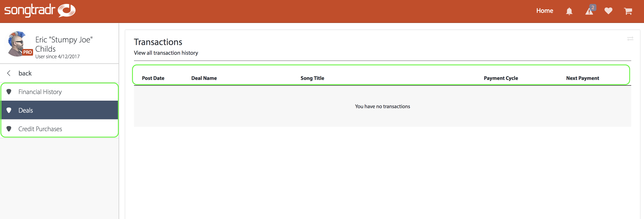Open Credit Purchases menu item
644x219 pixels.
coord(60,129)
